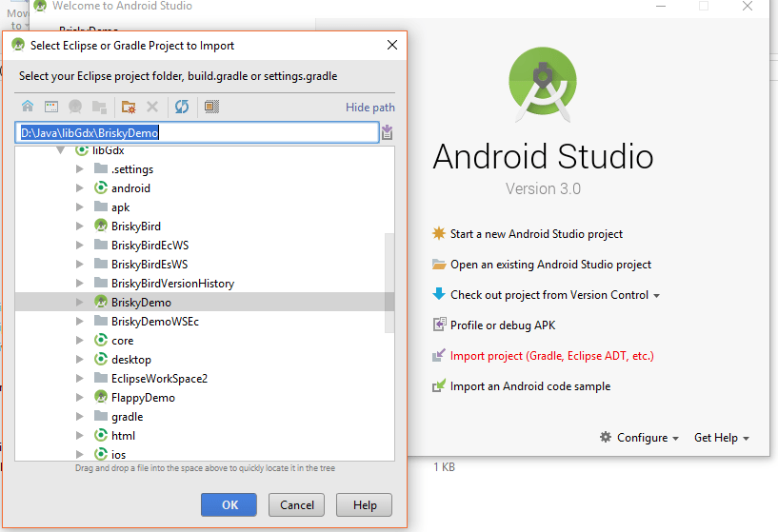This screenshot has height=532, width=778.
Task: Refresh the file tree
Action: 182,106
